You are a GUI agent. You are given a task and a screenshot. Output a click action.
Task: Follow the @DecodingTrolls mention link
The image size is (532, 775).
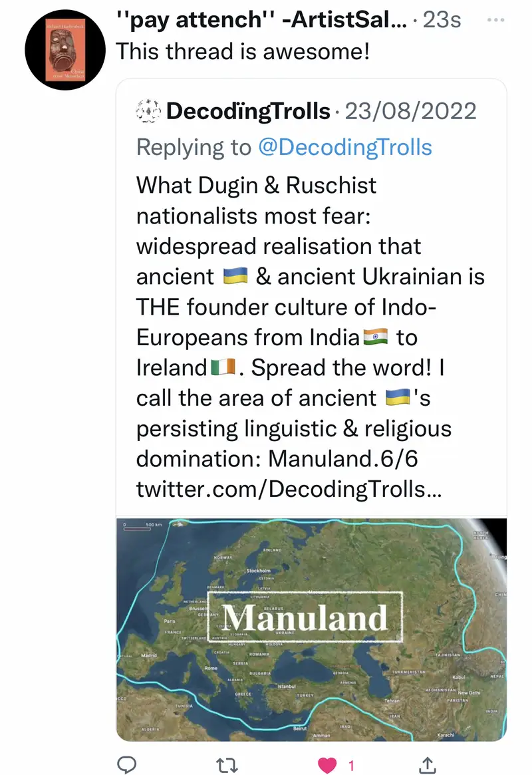pyautogui.click(x=344, y=147)
